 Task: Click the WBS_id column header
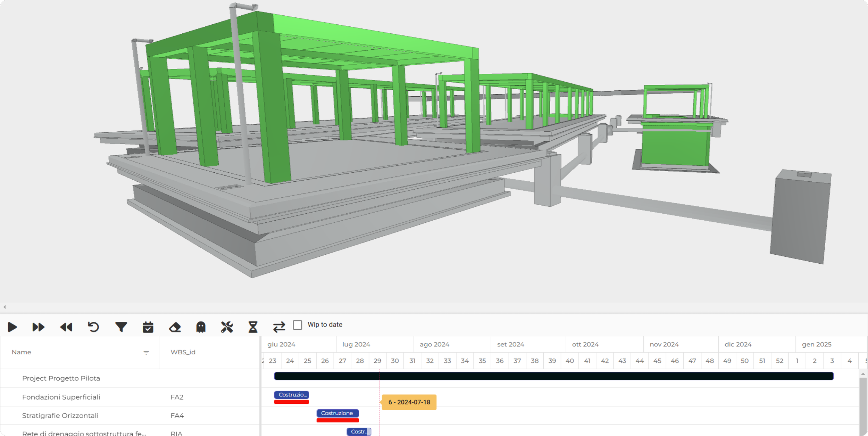[x=183, y=352]
